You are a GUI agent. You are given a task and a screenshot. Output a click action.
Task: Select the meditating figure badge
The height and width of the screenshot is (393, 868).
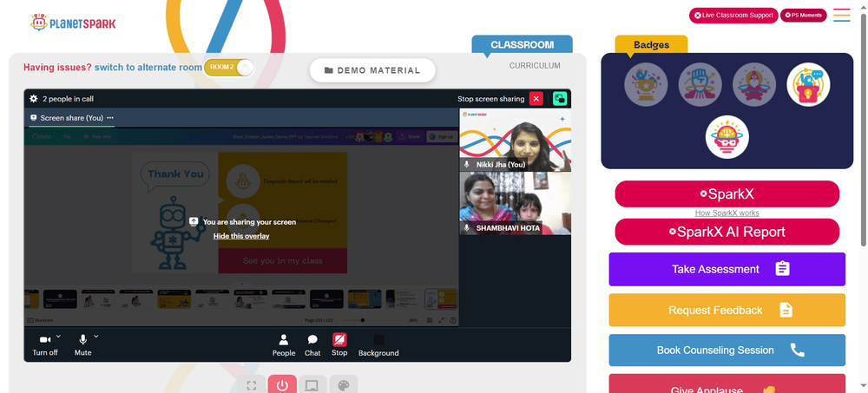pyautogui.click(x=754, y=84)
